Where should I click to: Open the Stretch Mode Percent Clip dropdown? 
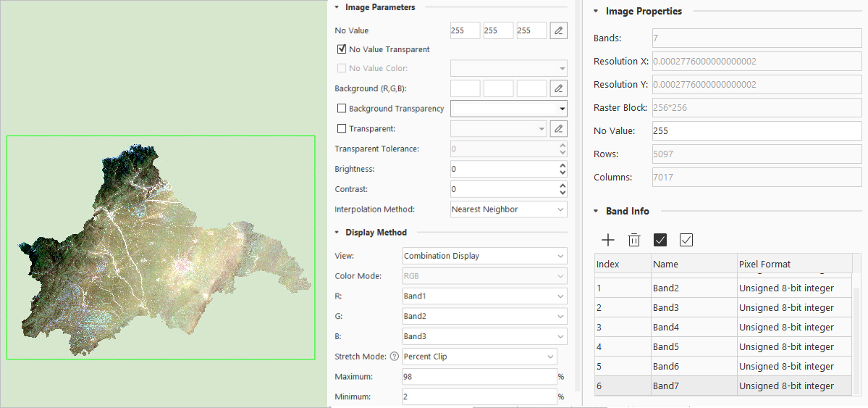point(479,357)
